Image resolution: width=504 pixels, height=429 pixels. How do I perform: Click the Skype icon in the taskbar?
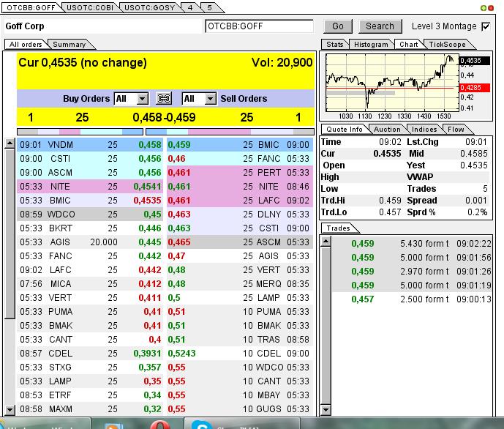coord(202,425)
